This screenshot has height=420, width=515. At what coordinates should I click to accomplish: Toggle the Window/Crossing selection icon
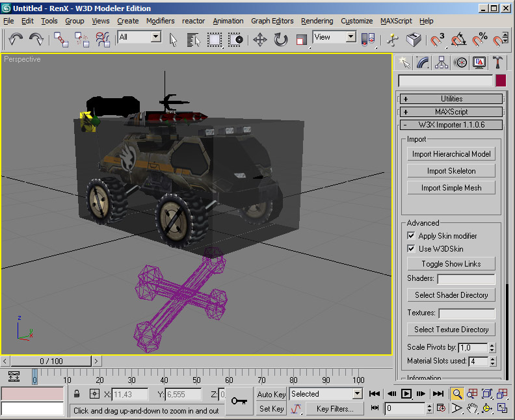[235, 40]
